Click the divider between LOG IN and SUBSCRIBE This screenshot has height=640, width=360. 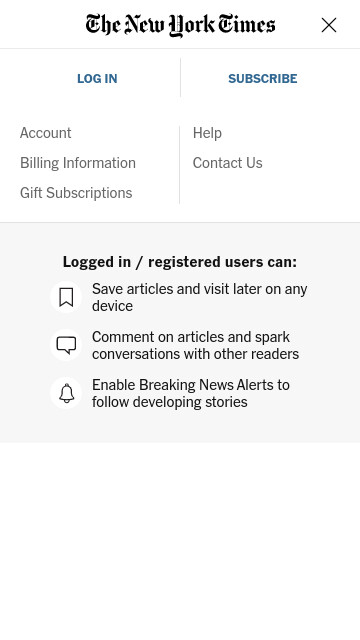(180, 78)
